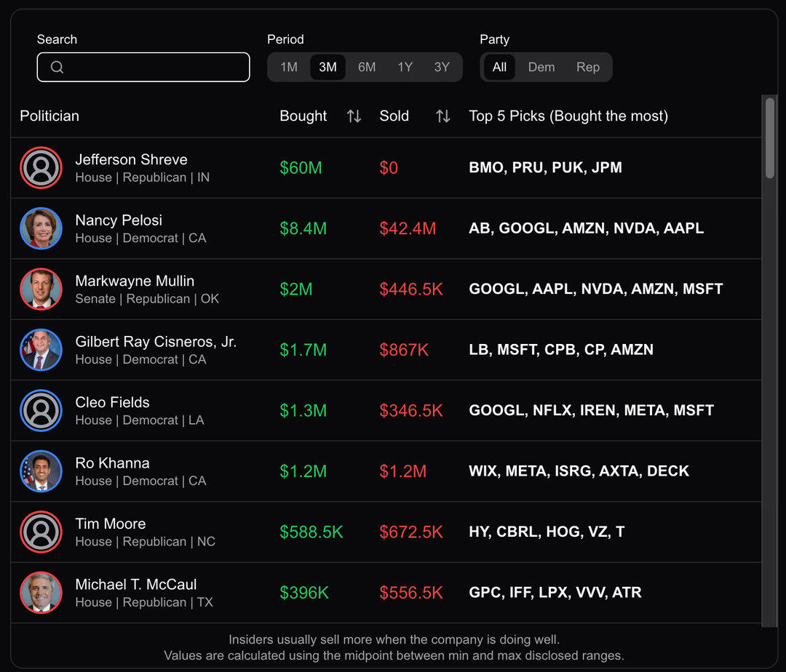The width and height of the screenshot is (786, 672).
Task: Focus the Search input field
Action: point(153,67)
